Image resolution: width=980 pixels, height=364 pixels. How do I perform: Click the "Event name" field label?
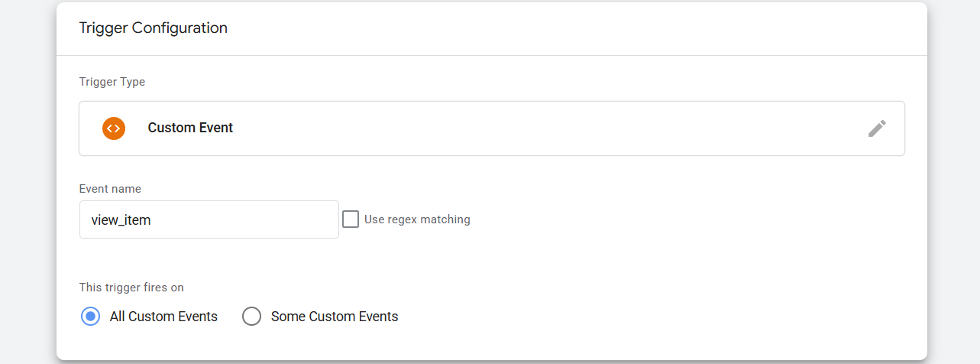(x=110, y=189)
